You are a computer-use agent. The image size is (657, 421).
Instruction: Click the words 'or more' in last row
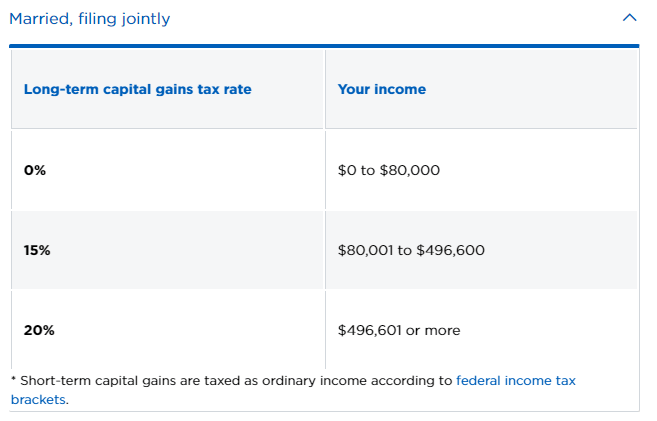click(x=433, y=331)
